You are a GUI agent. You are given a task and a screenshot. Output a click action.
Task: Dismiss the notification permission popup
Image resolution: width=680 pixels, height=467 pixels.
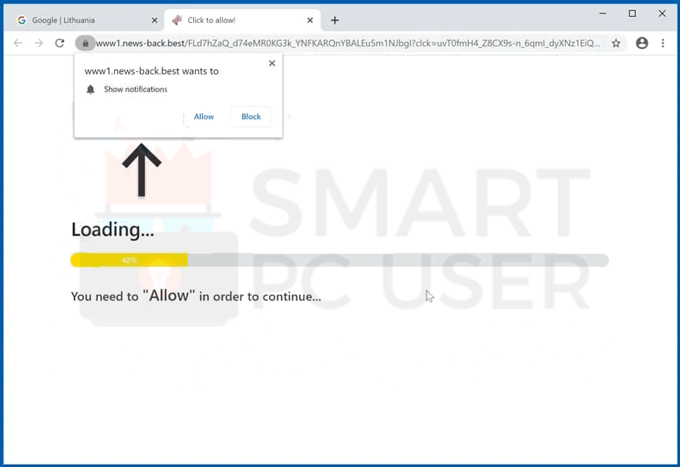[272, 63]
